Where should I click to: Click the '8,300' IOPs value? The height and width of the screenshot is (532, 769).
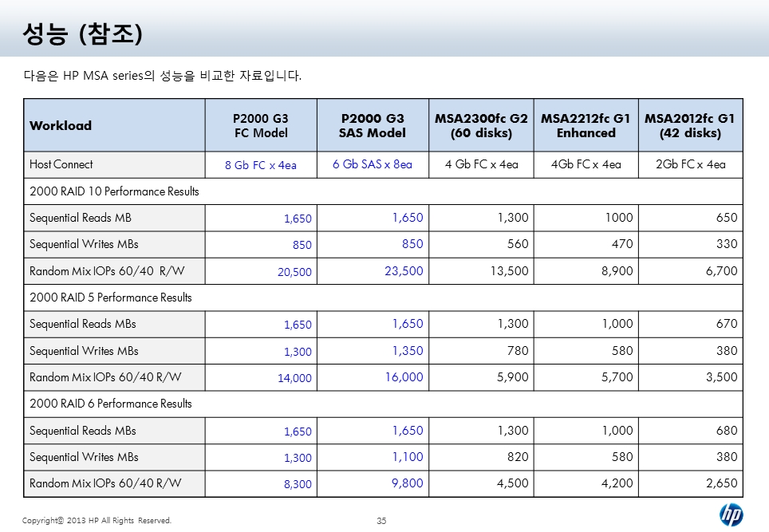(298, 484)
